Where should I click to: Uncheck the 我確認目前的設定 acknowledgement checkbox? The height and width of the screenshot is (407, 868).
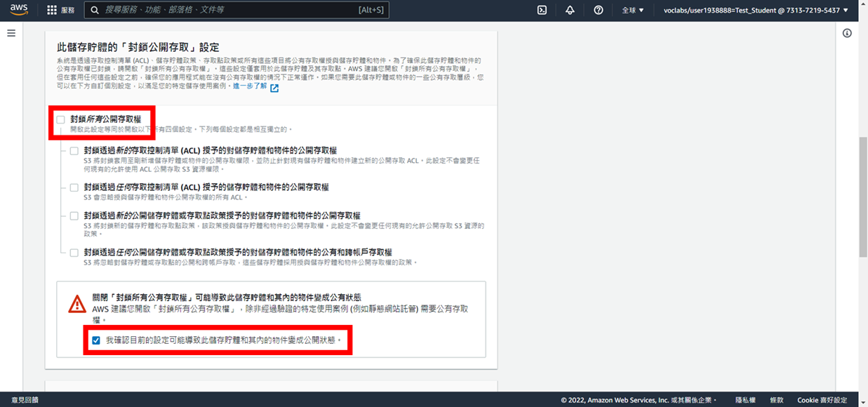[x=96, y=340]
